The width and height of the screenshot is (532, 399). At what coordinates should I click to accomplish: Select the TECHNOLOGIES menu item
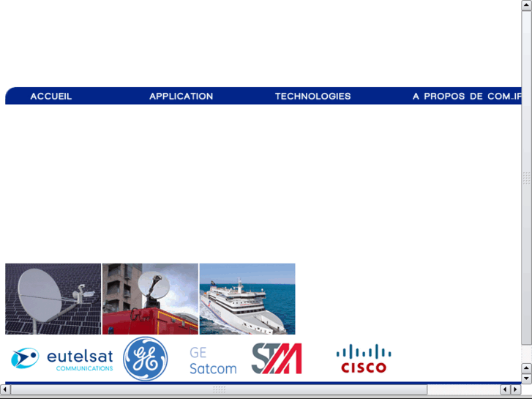click(x=312, y=97)
